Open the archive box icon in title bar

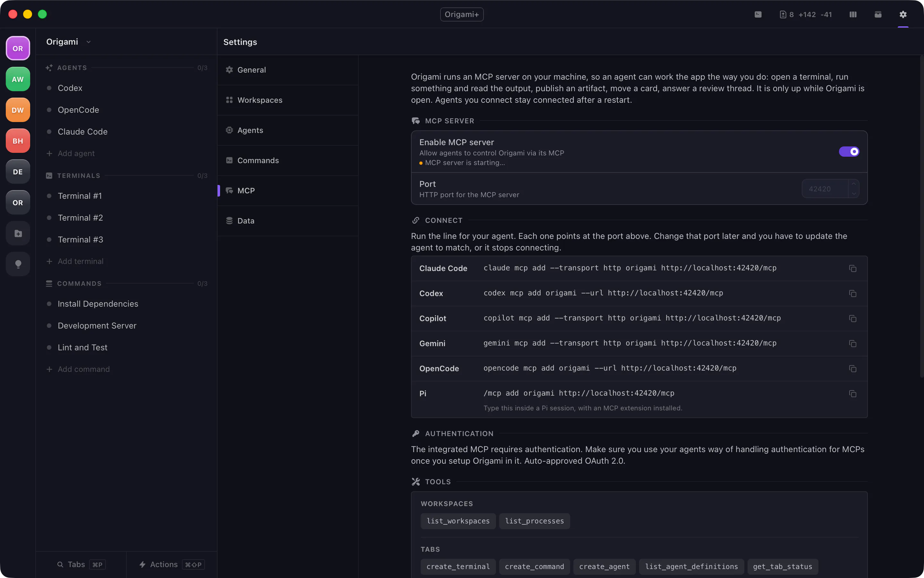(x=878, y=14)
